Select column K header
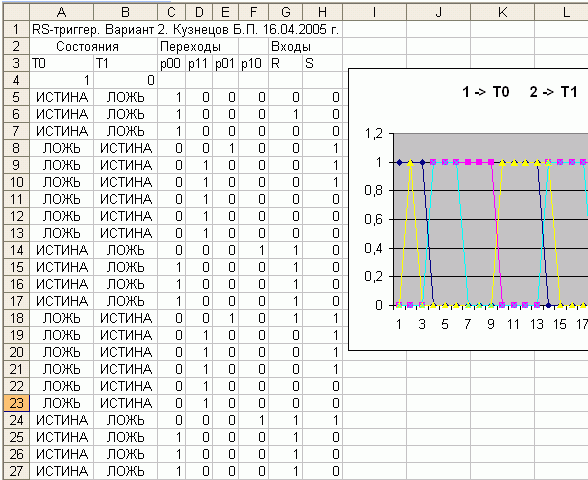Screen dimensions: 588x480 point(502,12)
